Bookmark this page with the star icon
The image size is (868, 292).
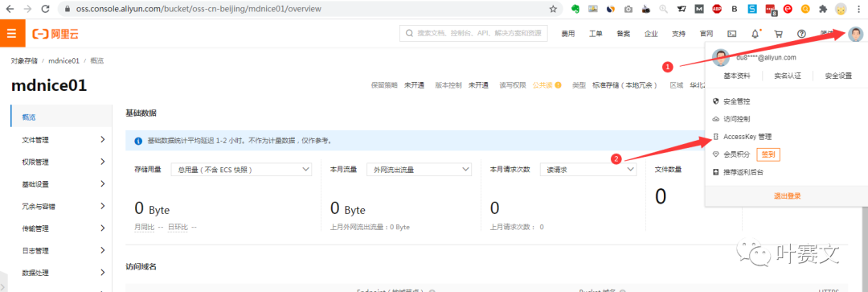pos(553,9)
